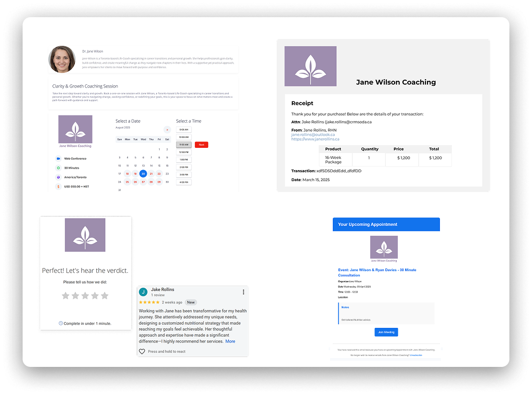This screenshot has height=395, width=532.
Task: Expand the review by clicking More
Action: pos(230,341)
